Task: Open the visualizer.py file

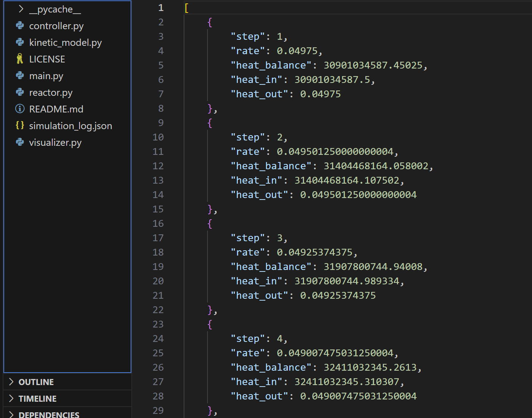Action: pos(55,142)
